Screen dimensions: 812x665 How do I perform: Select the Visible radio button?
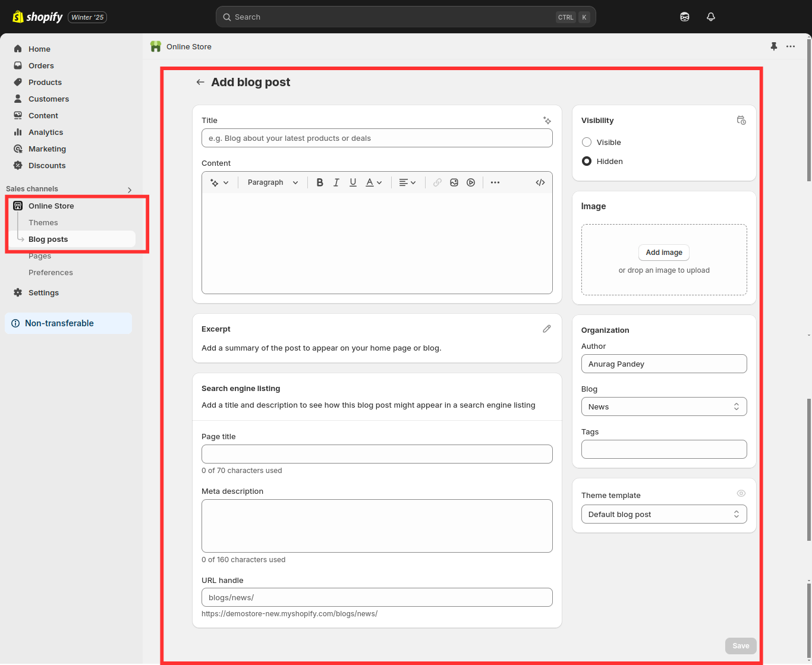pos(586,142)
